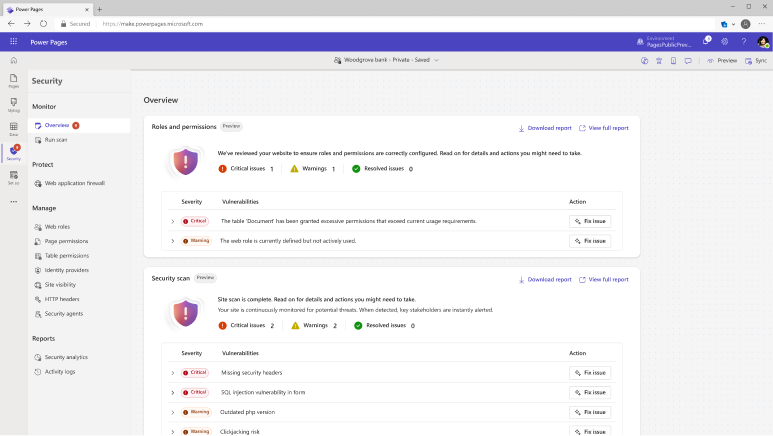Click the mobile device preview icon
This screenshot has height=436, width=773.
673,61
